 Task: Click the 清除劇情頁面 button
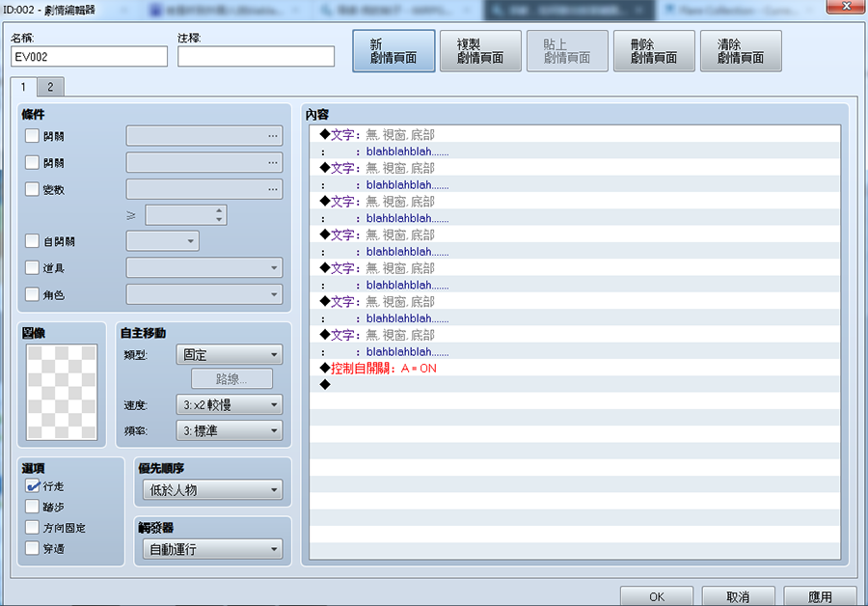(x=742, y=51)
